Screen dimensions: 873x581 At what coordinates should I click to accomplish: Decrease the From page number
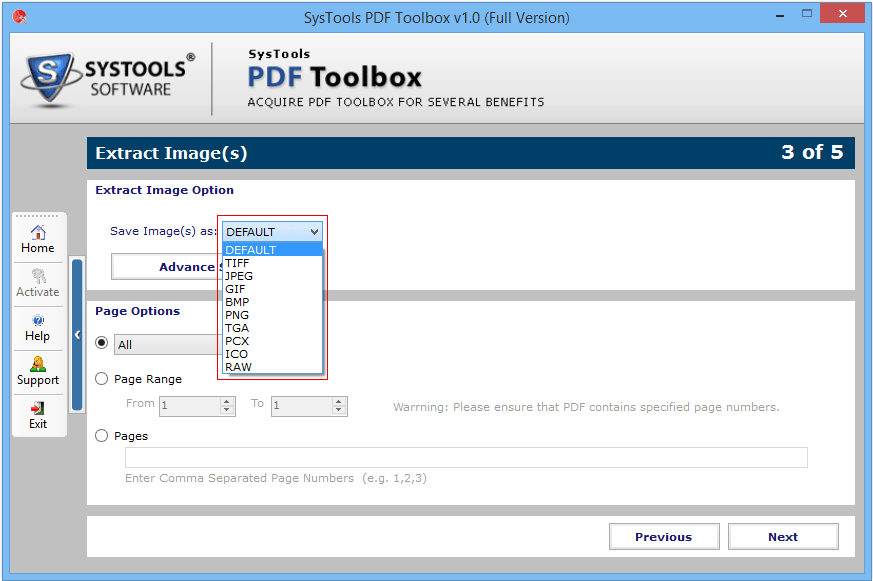227,410
